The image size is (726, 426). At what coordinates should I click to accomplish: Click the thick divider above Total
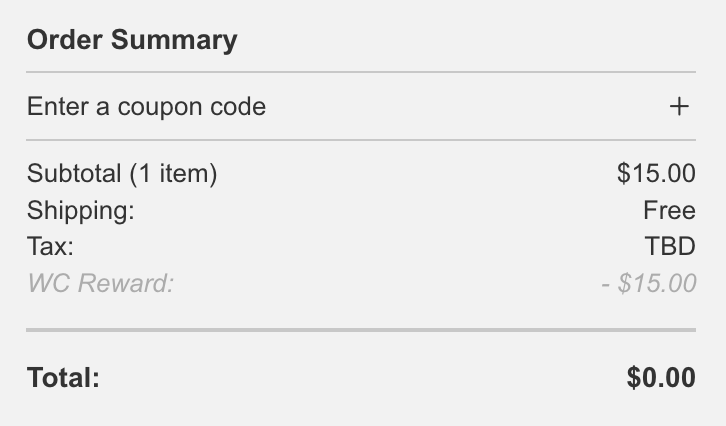360,329
